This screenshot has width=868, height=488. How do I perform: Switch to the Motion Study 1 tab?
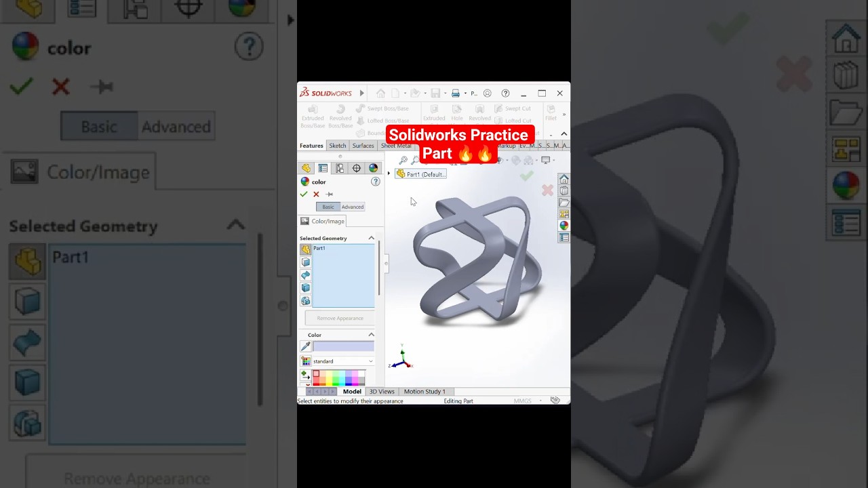[x=425, y=392]
